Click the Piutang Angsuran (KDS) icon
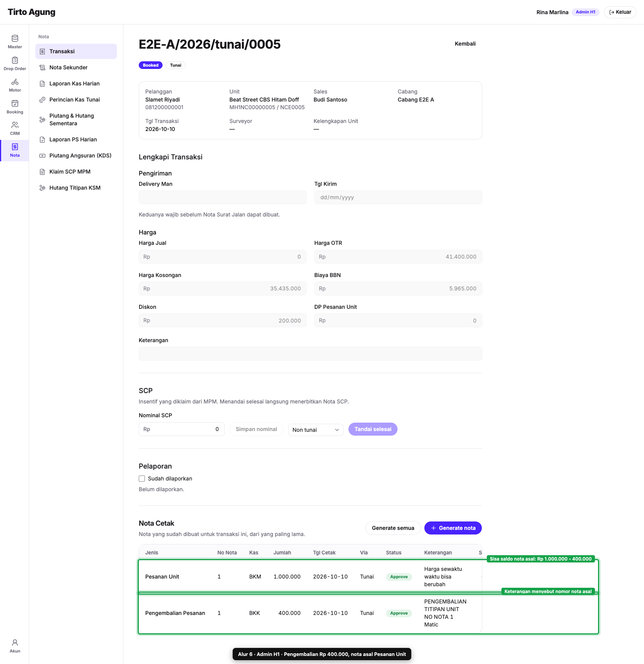 (x=43, y=156)
